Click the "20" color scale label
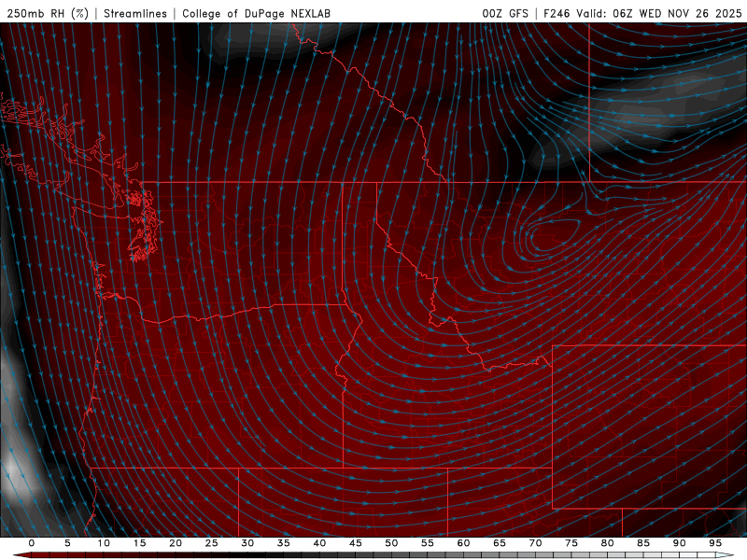Image resolution: width=747 pixels, height=560 pixels. click(x=176, y=543)
